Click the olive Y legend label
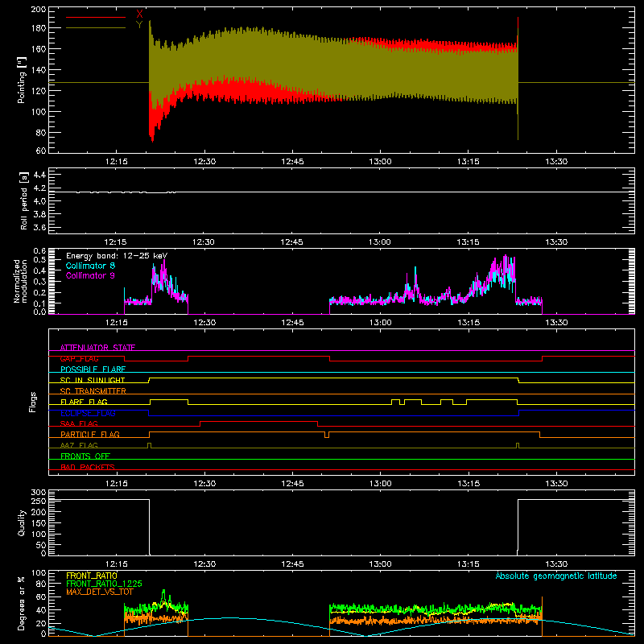Screen dimensions: 644x644 click(x=139, y=25)
